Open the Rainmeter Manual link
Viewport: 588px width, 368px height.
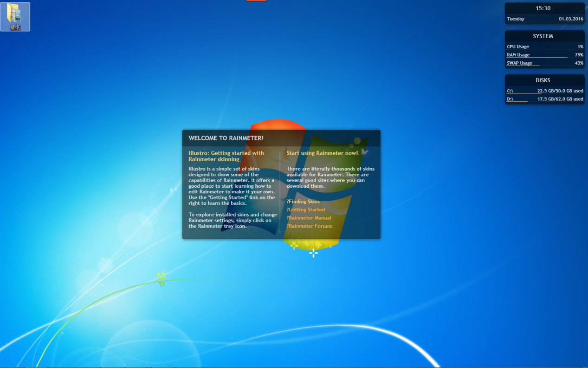click(x=309, y=217)
